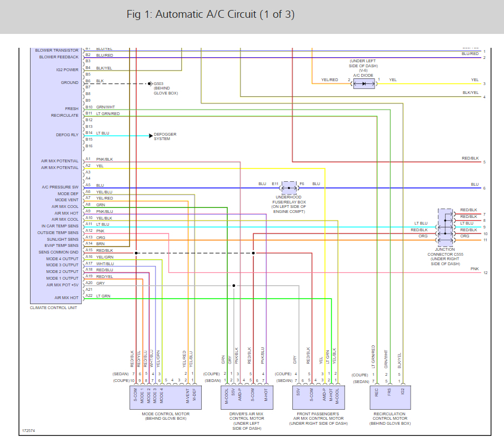Click the A5 BLU wire label
This screenshot has height=442, width=504.
click(100, 185)
